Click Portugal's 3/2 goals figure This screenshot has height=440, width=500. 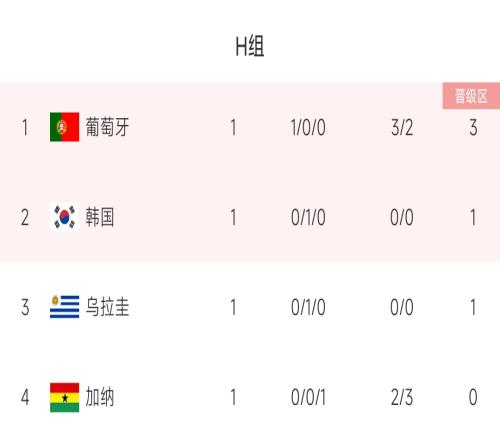pyautogui.click(x=402, y=128)
